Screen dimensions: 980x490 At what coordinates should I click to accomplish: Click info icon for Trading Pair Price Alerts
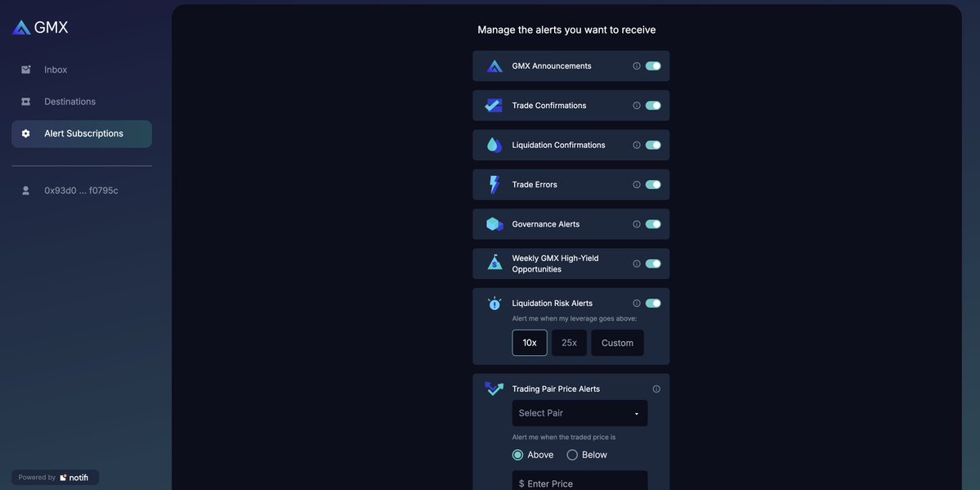point(656,389)
